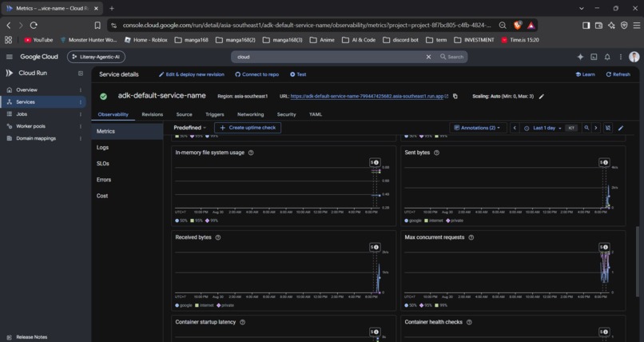Open the account profile avatar
Screen dimensions: 644x342
click(x=634, y=57)
